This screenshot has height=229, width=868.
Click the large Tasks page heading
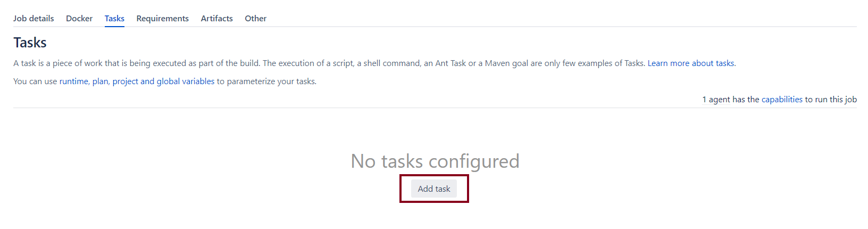coord(30,43)
